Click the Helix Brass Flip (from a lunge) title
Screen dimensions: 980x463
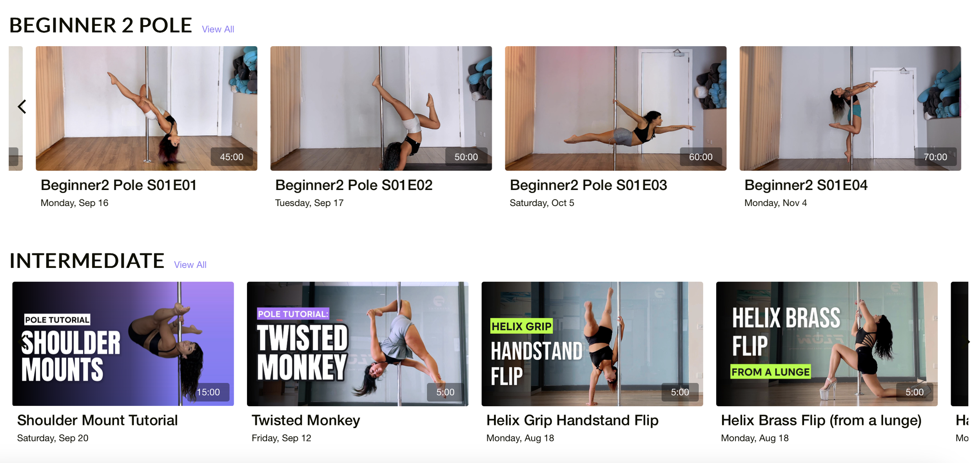tap(821, 420)
